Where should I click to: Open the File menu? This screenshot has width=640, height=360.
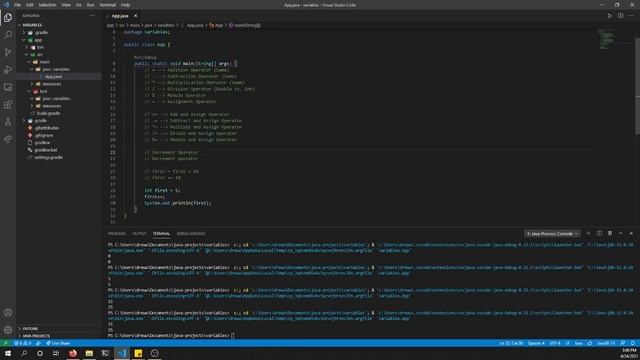pos(18,5)
